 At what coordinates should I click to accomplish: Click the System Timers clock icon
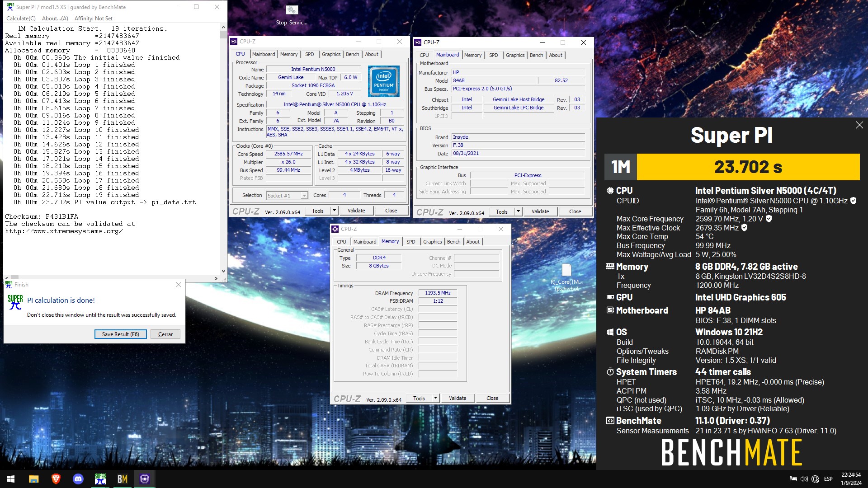click(x=610, y=372)
